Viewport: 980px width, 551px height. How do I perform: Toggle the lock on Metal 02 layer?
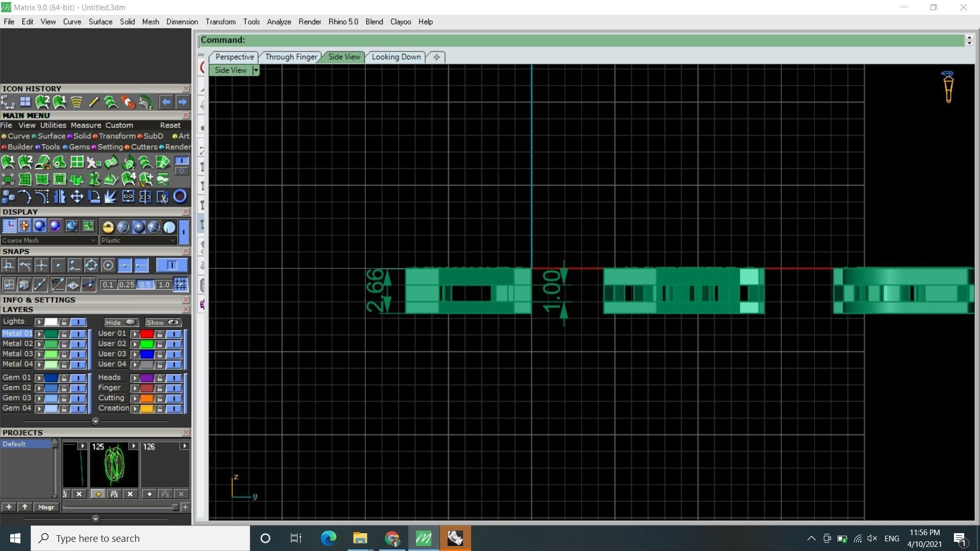click(64, 344)
